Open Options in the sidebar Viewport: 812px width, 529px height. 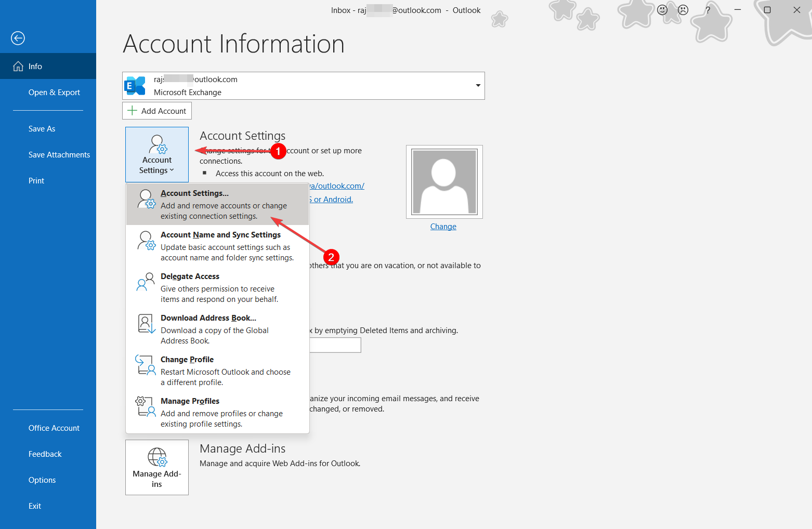click(x=48, y=480)
